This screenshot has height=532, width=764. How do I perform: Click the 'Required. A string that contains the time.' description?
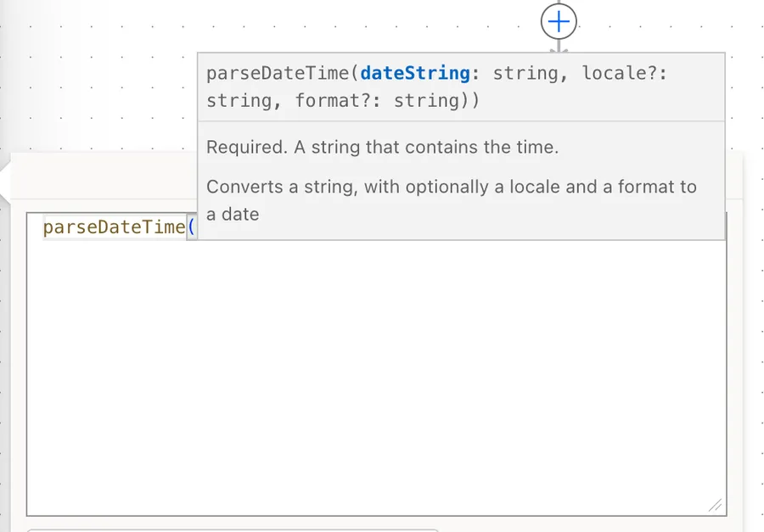tap(382, 147)
